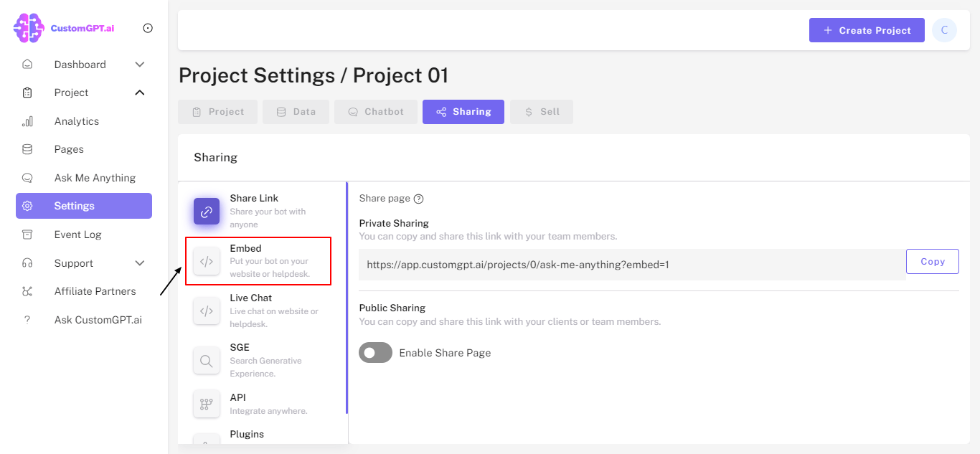Open the Sell tab
This screenshot has height=454, width=980.
(x=542, y=112)
